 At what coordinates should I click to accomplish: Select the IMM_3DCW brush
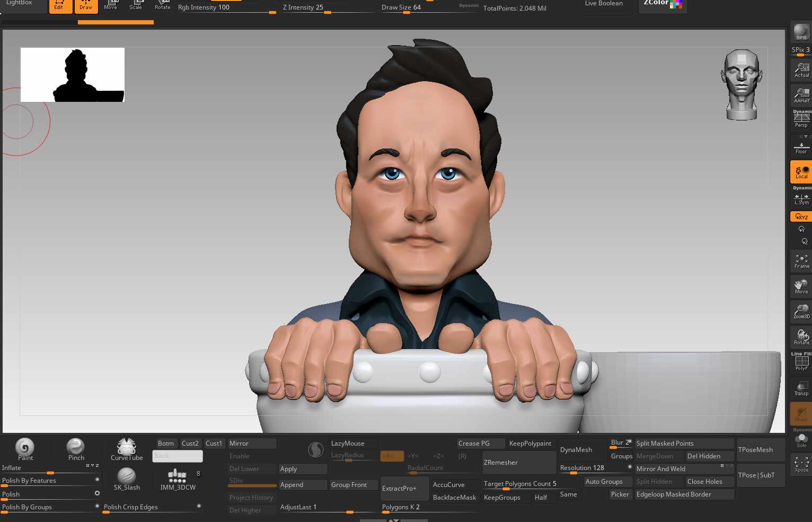[178, 478]
